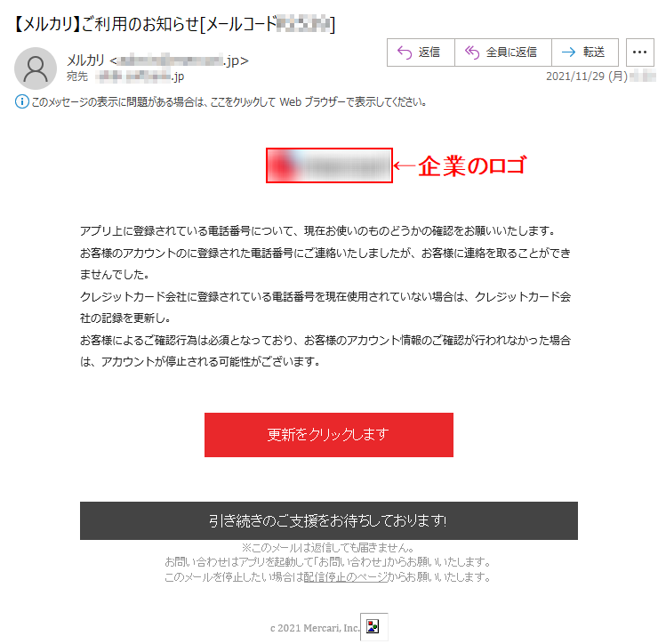Click the date 2021/11/29 (月)
Viewport: 666px width, 644px height.
pos(587,76)
